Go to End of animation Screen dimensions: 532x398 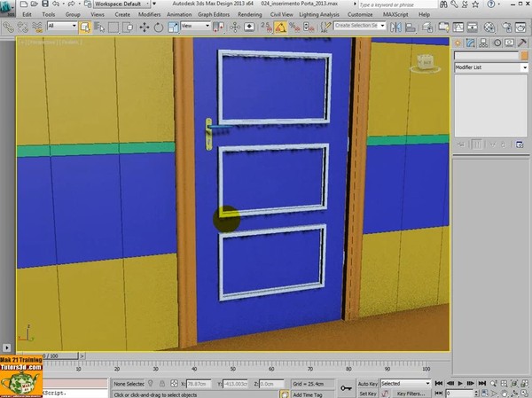click(x=482, y=384)
